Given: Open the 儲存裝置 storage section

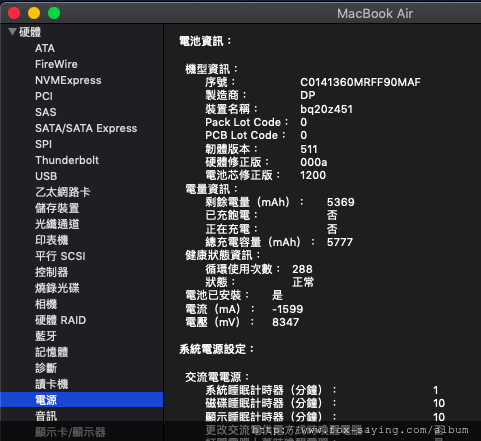Looking at the screenshot, I should (57, 208).
